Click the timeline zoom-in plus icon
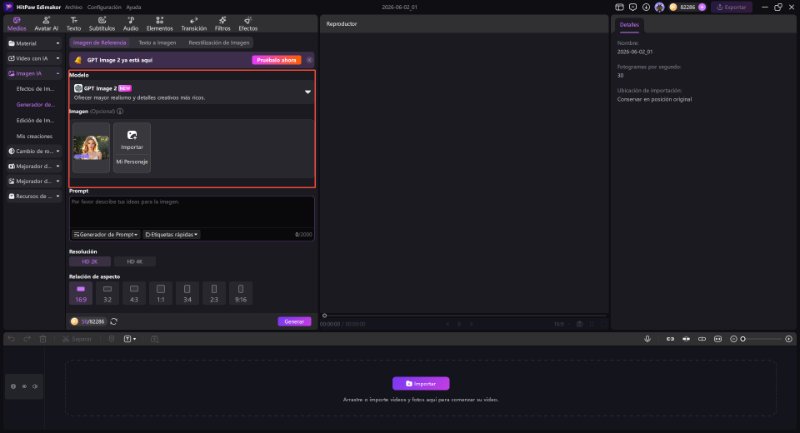Screen dimensions: 800x433 [x=789, y=339]
